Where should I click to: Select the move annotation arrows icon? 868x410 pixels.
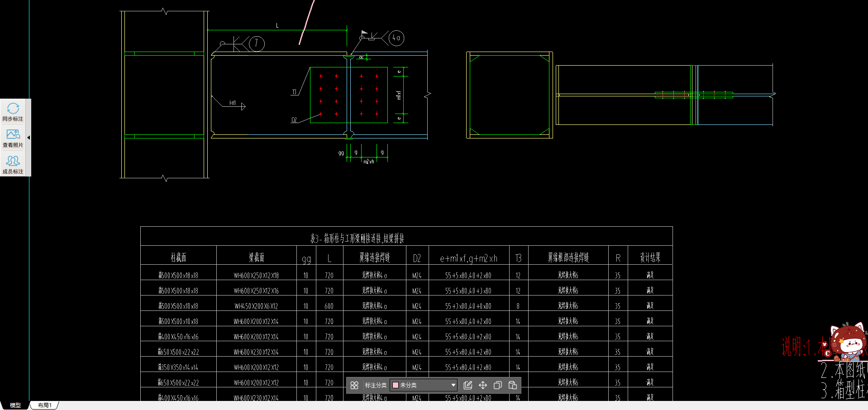(x=483, y=385)
